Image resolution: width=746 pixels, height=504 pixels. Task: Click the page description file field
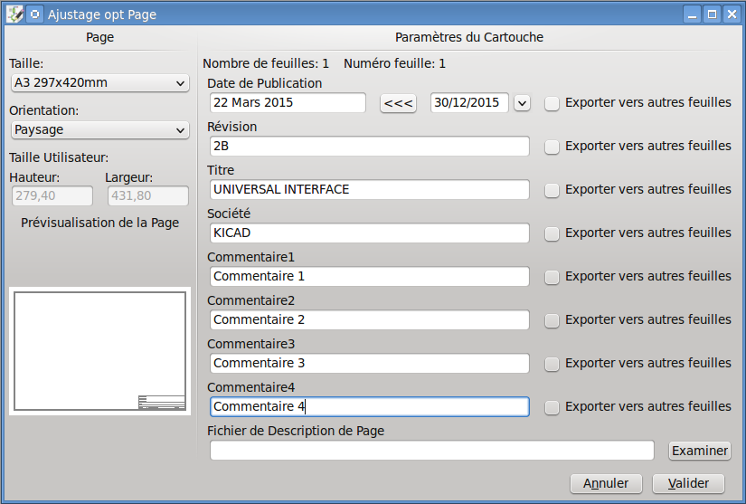coord(432,451)
